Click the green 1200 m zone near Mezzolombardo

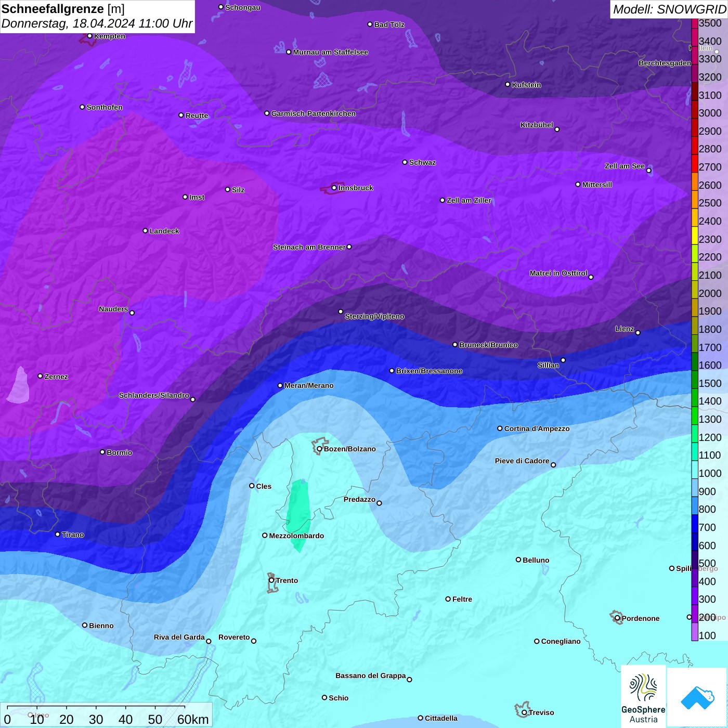coord(298,515)
